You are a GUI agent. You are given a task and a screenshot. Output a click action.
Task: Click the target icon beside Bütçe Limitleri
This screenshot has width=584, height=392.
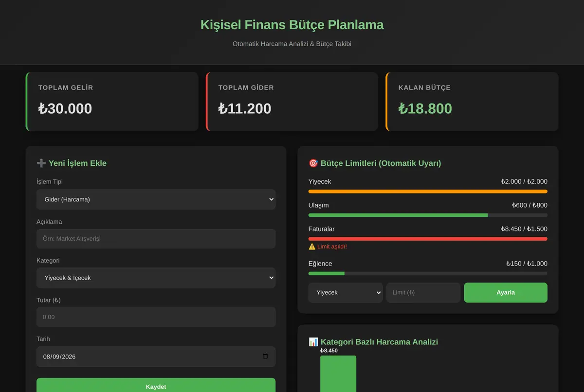(313, 163)
